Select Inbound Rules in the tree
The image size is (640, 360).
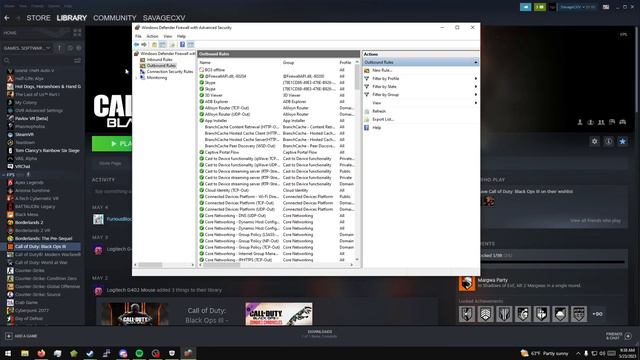click(x=159, y=60)
